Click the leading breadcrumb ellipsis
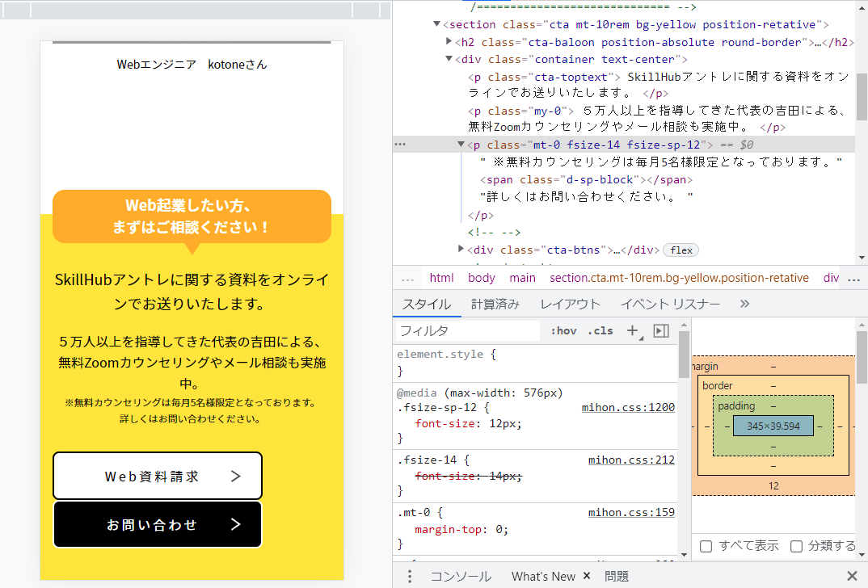The image size is (868, 588). point(408,278)
